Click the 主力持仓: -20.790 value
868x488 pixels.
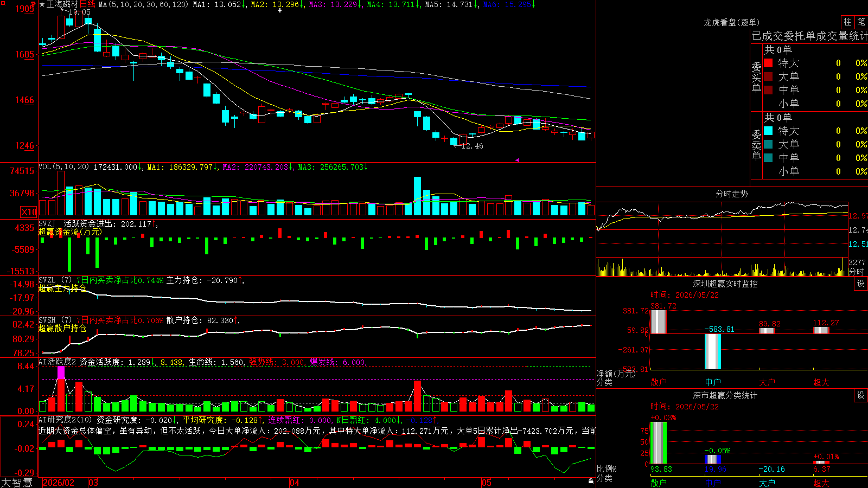click(x=202, y=280)
